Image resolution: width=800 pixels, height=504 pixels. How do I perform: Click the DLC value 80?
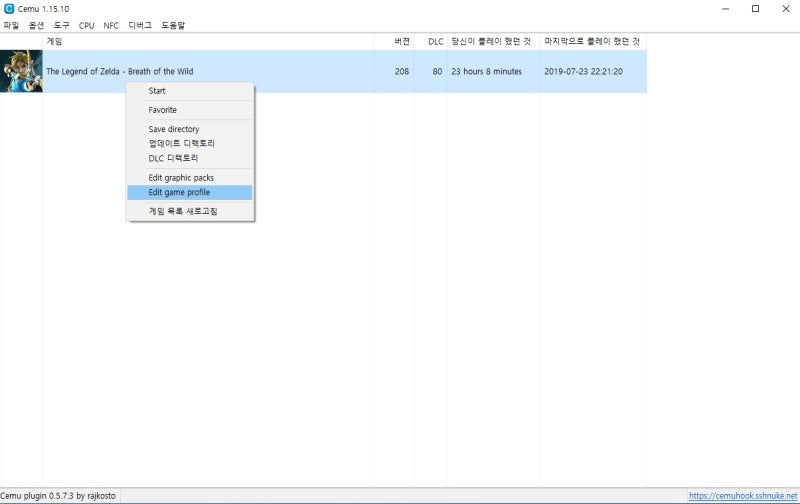coord(437,71)
